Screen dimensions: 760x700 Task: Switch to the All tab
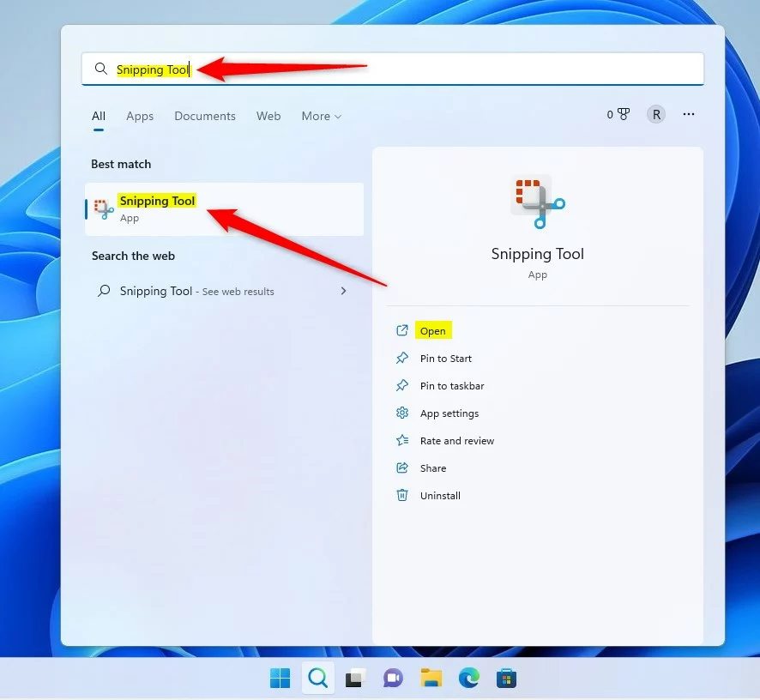click(99, 116)
